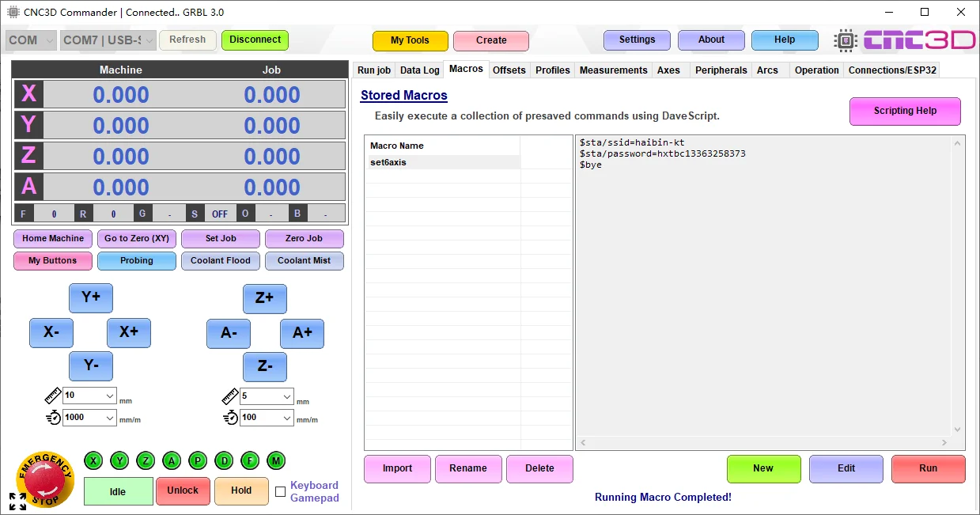Open the ZA jog speed dropdown showing 100
Image resolution: width=980 pixels, height=515 pixels.
(267, 417)
